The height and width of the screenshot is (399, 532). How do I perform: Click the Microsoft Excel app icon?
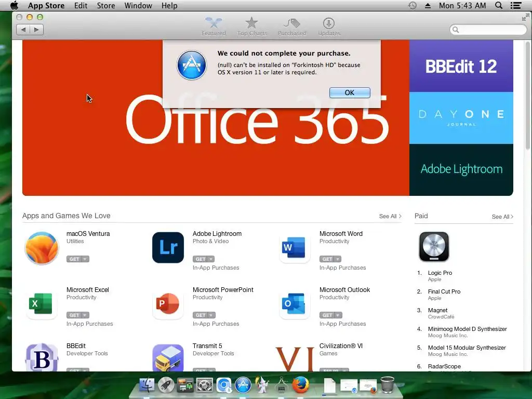point(42,303)
